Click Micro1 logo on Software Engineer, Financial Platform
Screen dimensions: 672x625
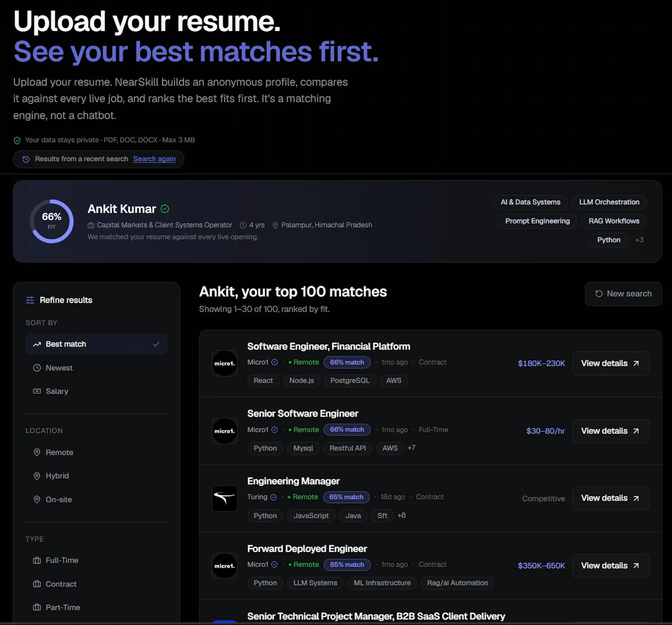tap(225, 363)
